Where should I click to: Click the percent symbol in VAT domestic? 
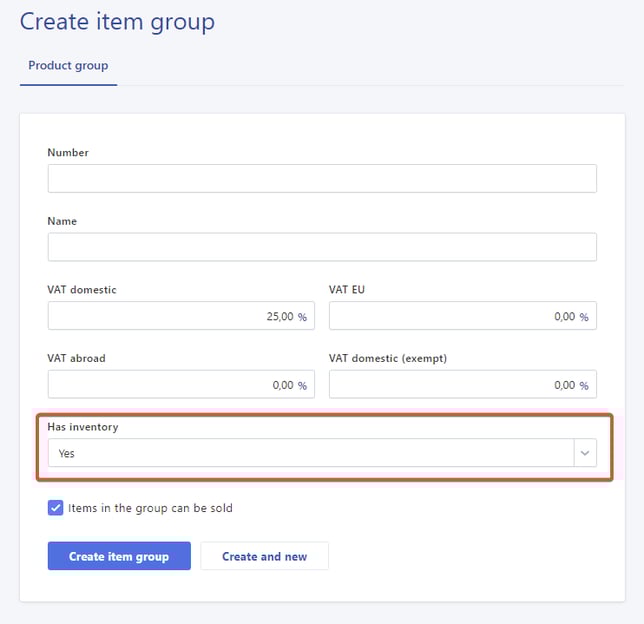pos(302,316)
